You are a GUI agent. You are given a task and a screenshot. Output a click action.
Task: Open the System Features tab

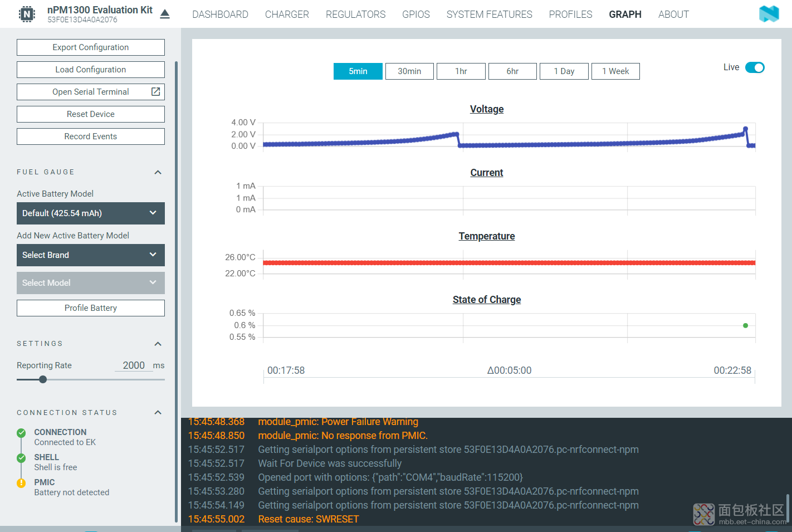490,14
